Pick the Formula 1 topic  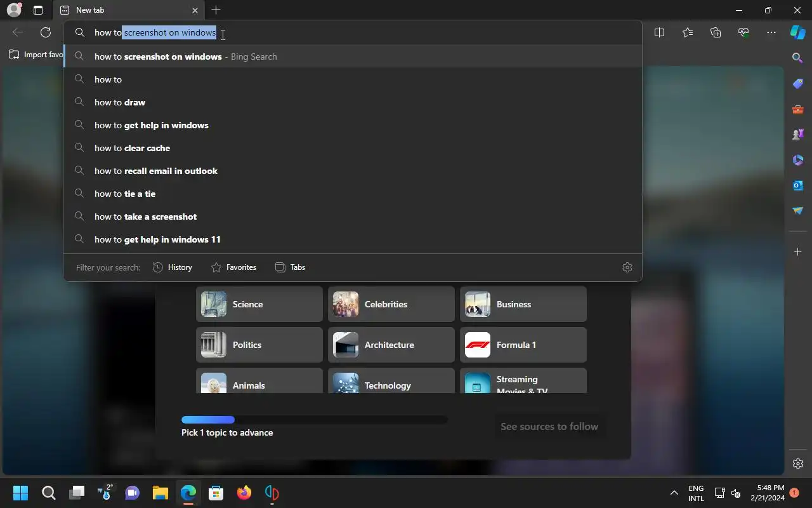tap(523, 345)
